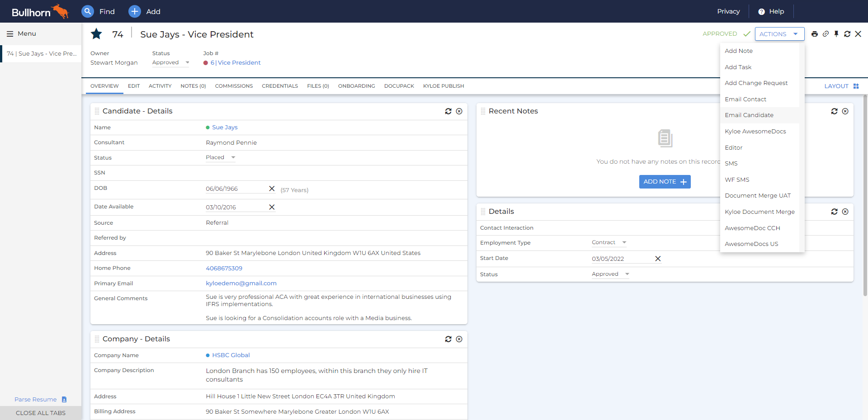Click CLOSE ALL TABS button
The width and height of the screenshot is (868, 420).
coord(41,413)
